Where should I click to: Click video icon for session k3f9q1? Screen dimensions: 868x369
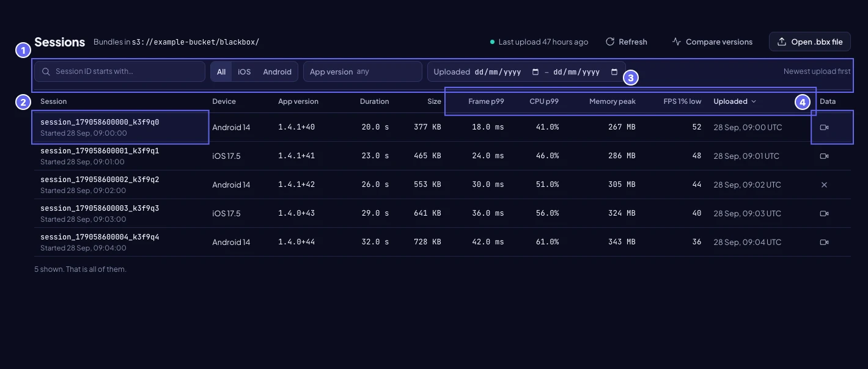(824, 156)
